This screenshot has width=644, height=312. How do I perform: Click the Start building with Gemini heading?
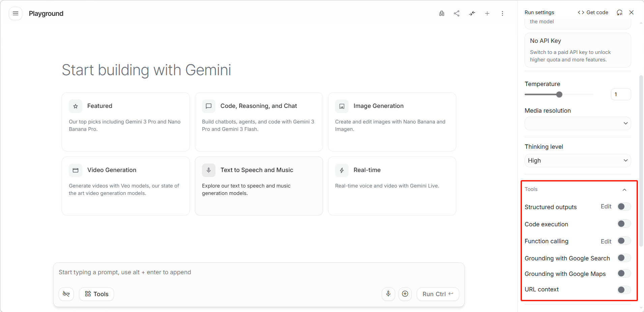[x=147, y=70]
